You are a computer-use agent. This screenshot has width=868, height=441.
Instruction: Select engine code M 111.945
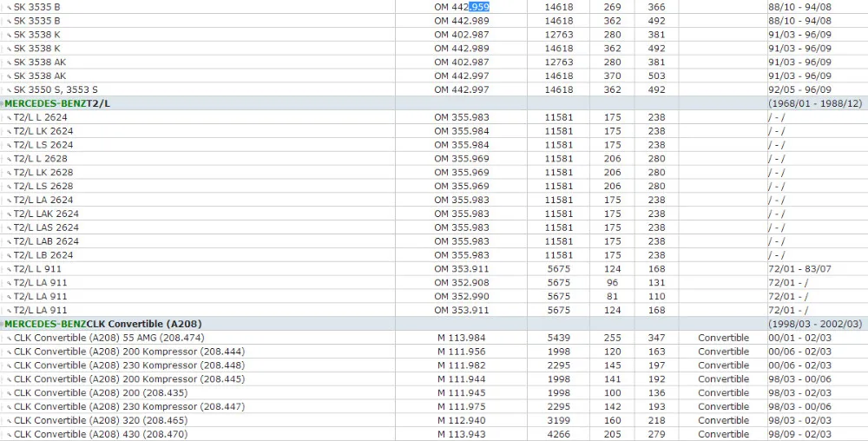tap(462, 393)
